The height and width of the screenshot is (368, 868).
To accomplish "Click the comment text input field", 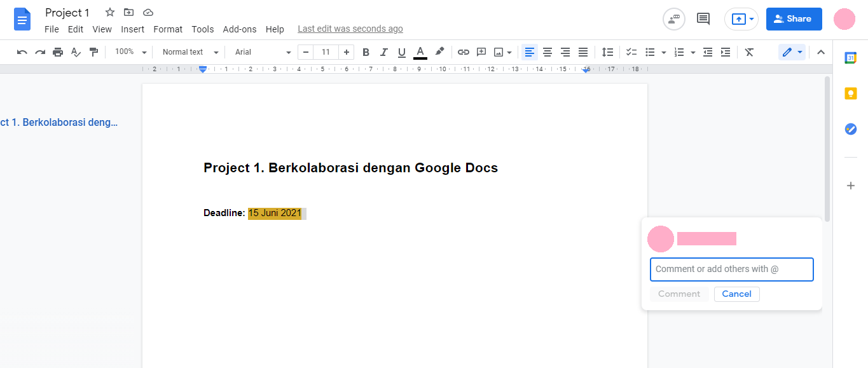I will (732, 269).
